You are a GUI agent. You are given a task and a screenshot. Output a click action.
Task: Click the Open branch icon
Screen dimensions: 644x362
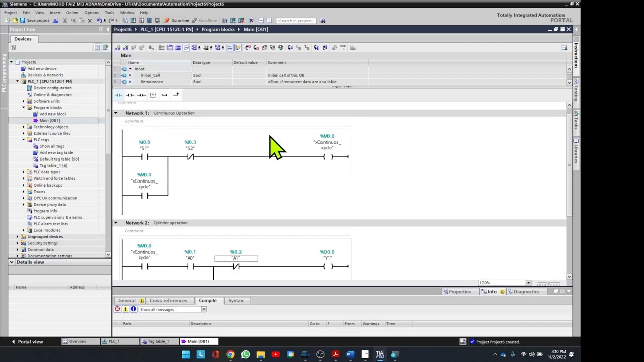164,95
